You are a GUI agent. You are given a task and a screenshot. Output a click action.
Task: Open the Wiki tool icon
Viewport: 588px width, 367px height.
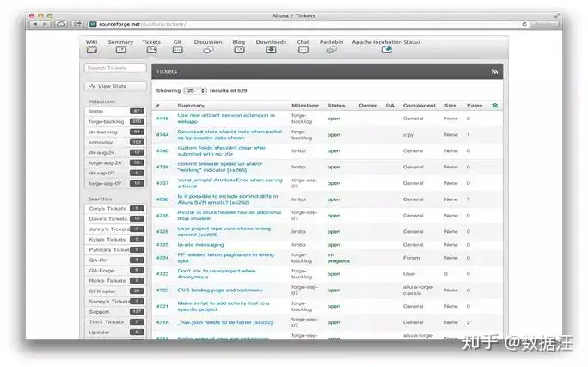click(91, 50)
